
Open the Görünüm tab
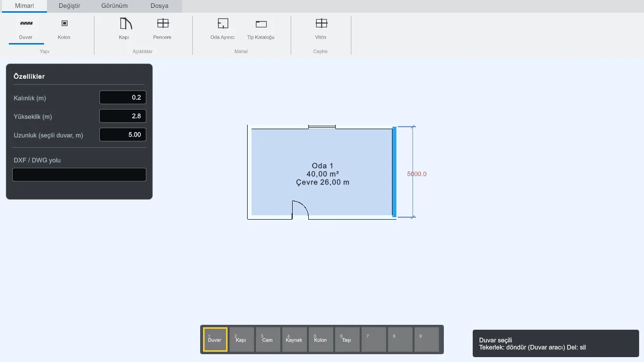coord(114,6)
